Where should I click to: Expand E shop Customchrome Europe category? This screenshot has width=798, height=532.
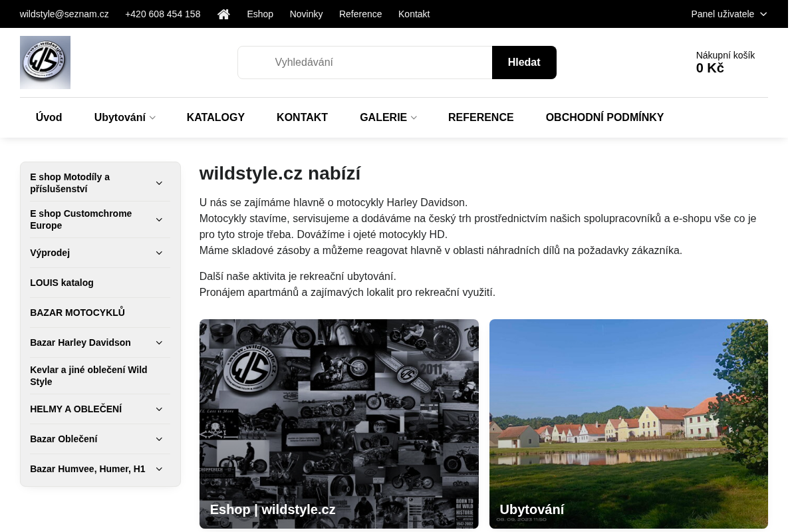(159, 219)
